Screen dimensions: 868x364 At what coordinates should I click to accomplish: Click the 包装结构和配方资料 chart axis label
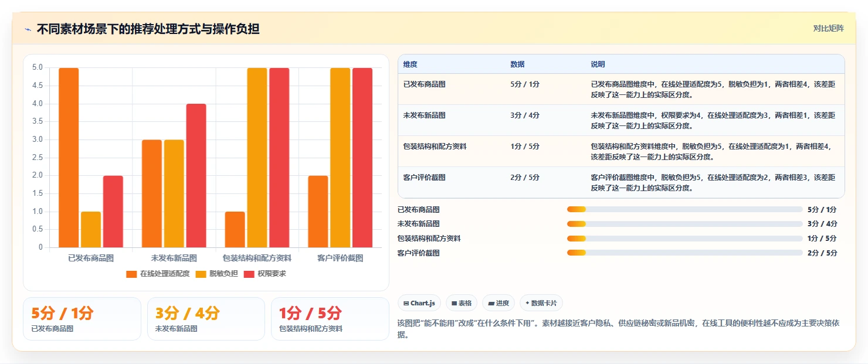point(257,258)
